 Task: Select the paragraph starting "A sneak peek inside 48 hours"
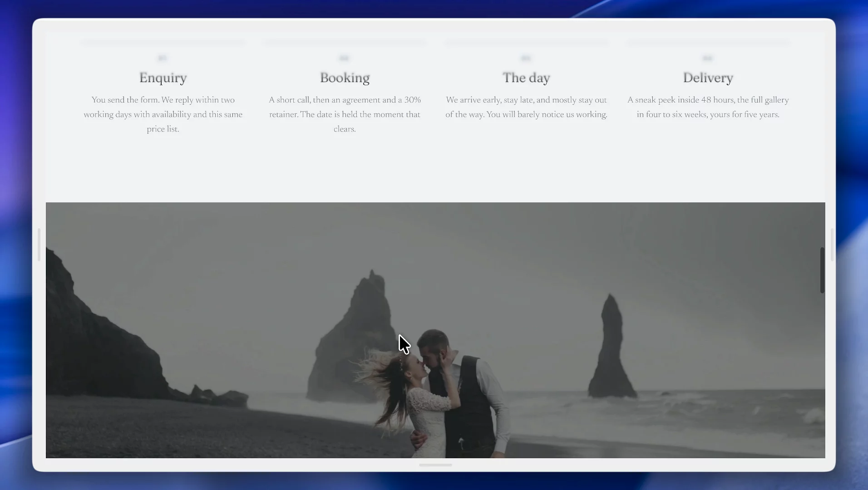tap(708, 107)
